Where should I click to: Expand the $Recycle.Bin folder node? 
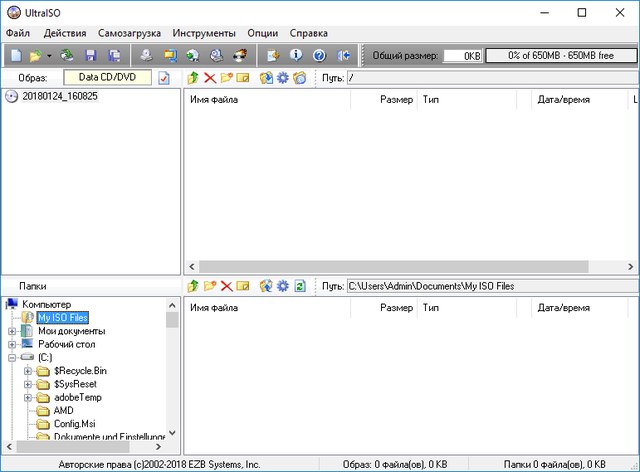tap(28, 371)
